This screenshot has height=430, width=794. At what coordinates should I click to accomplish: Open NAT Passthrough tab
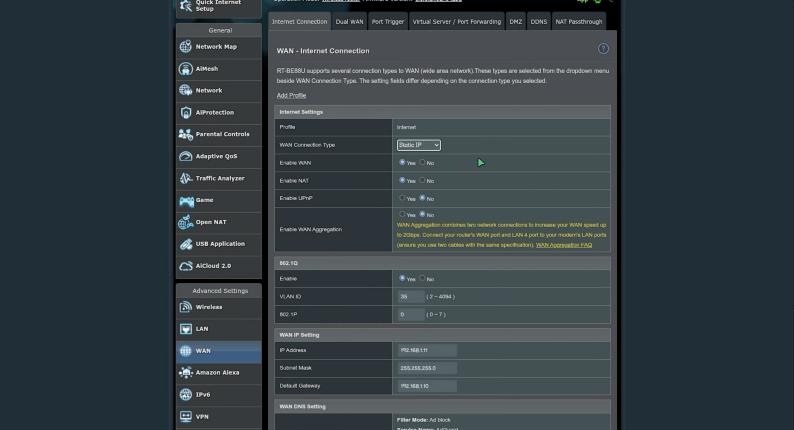(579, 22)
